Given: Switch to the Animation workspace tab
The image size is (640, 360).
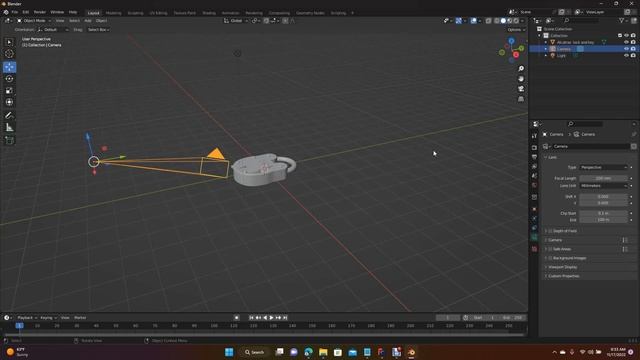Looking at the screenshot, I should (230, 13).
